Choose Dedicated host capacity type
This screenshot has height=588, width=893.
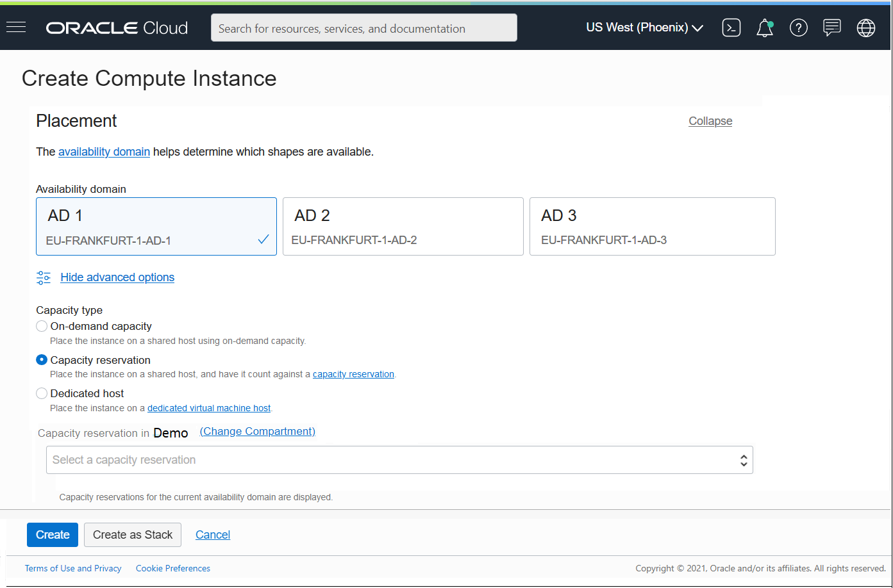(41, 393)
